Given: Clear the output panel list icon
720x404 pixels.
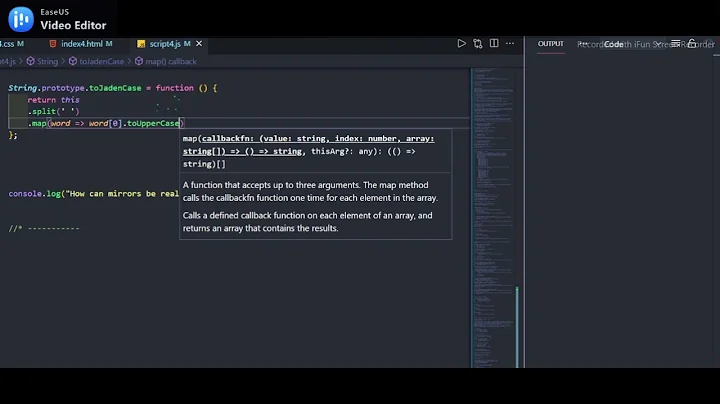Looking at the screenshot, I should tap(675, 44).
